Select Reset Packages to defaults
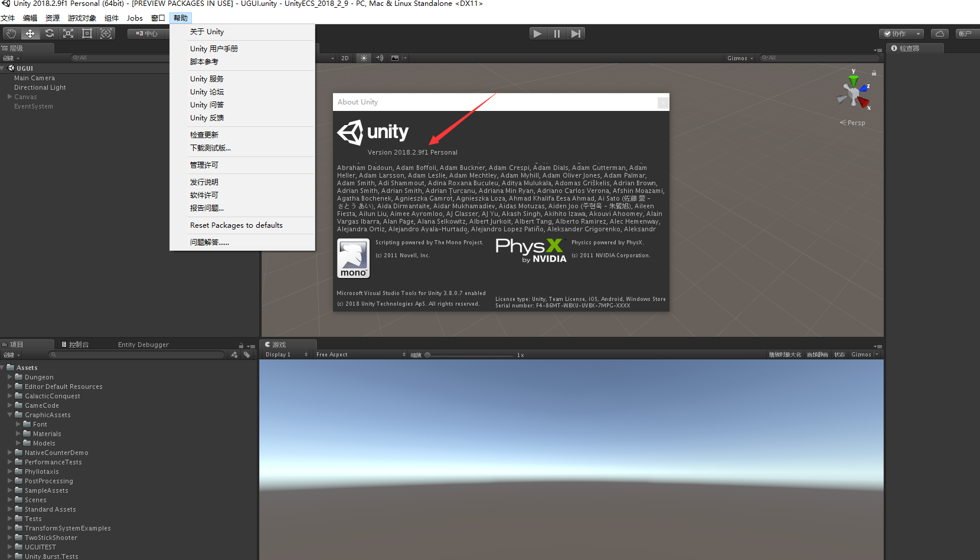Viewport: 980px width, 560px height. [x=242, y=225]
